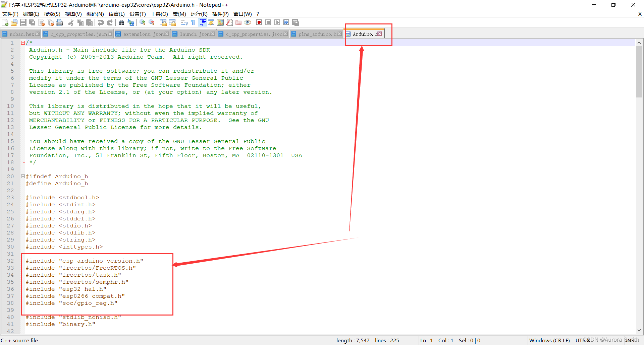The width and height of the screenshot is (644, 345).
Task: Switch to the extensions.json tab
Action: (142, 34)
